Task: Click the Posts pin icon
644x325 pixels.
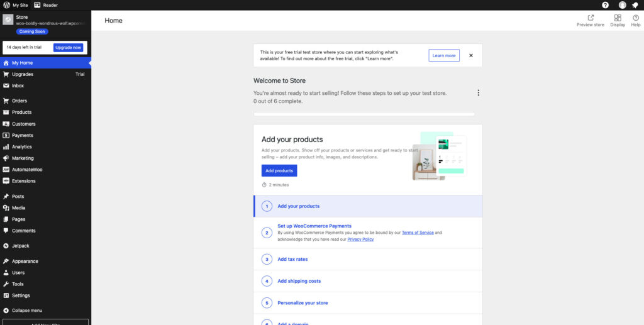Action: (6, 197)
